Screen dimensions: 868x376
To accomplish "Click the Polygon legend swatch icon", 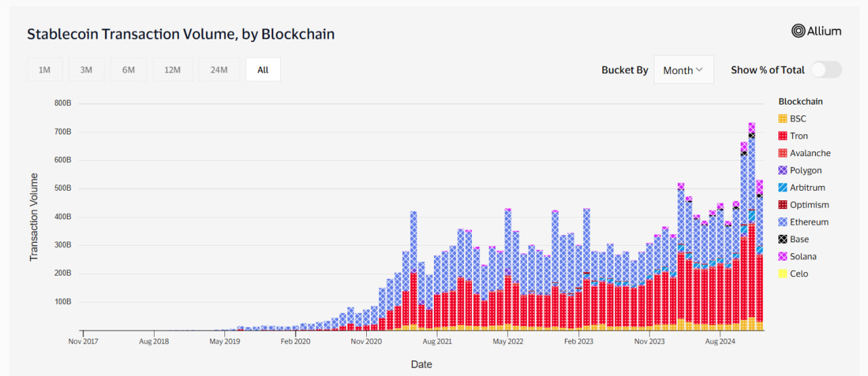I will pyautogui.click(x=783, y=170).
